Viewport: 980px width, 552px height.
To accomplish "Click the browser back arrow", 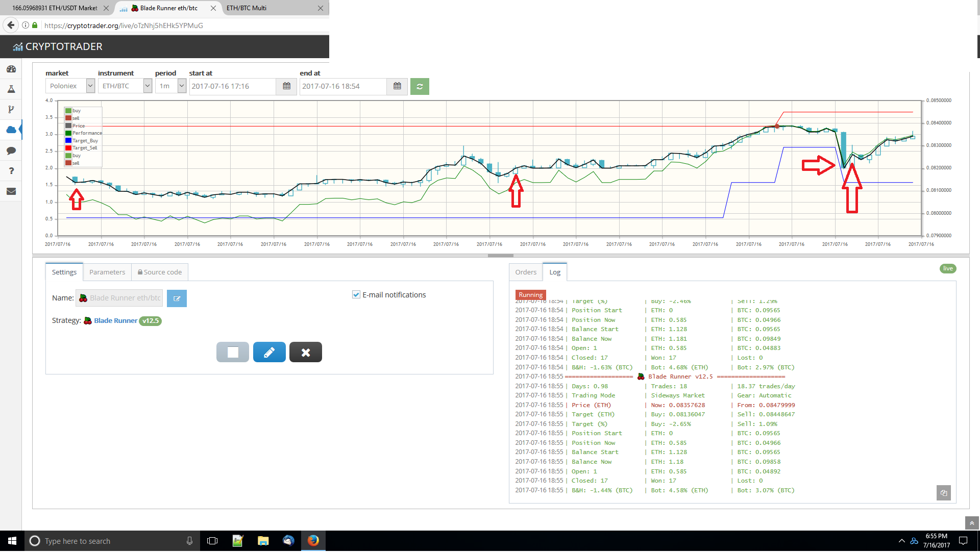I will 11,25.
